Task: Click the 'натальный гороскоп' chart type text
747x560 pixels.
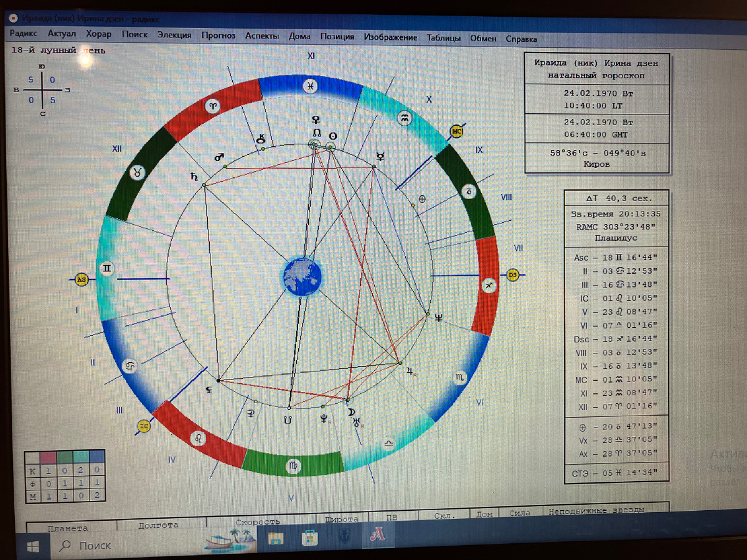Action: (x=596, y=75)
